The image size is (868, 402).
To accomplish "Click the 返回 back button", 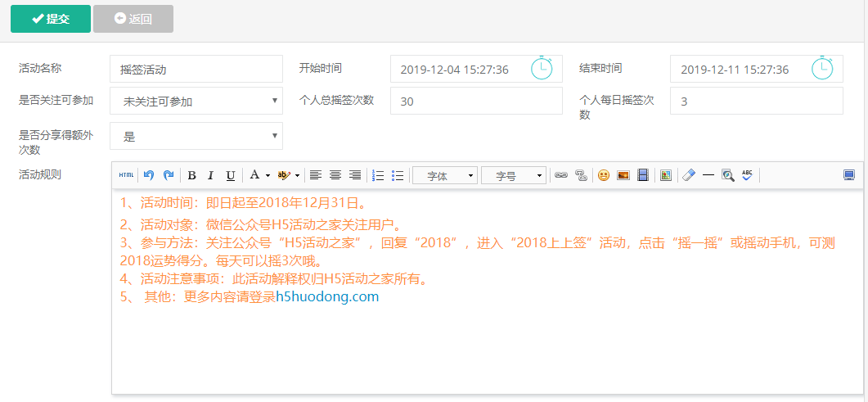I will pyautogui.click(x=133, y=19).
